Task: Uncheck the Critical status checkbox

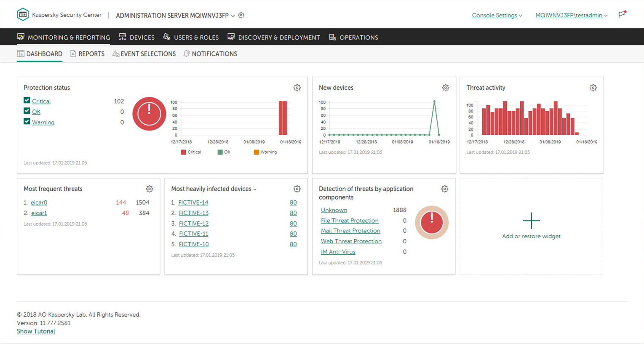Action: 27,101
